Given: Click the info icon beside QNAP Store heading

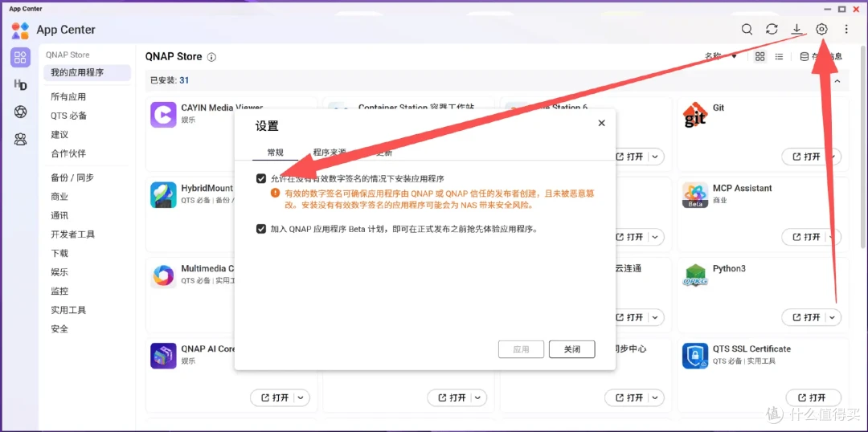Looking at the screenshot, I should tap(211, 57).
